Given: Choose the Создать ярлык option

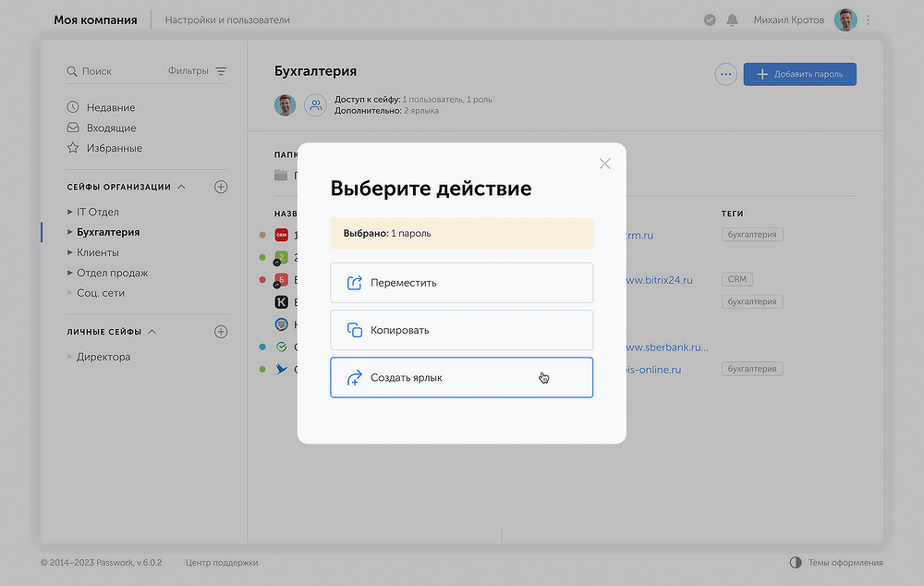Looking at the screenshot, I should click(x=461, y=377).
